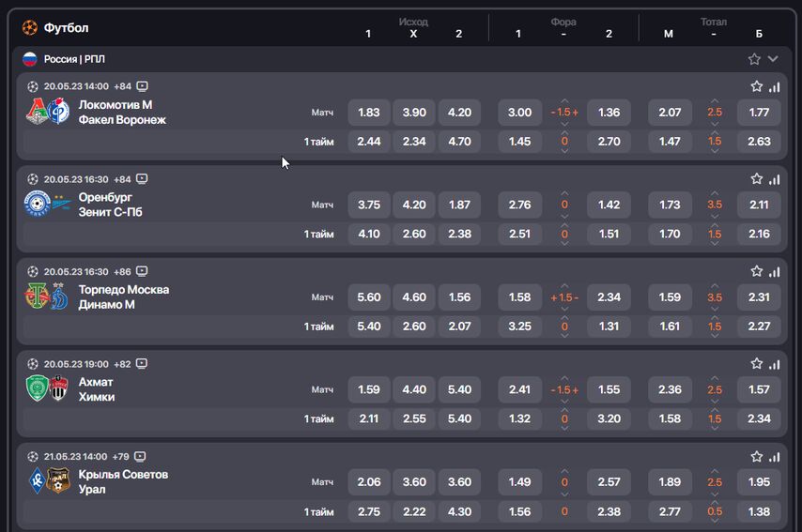The width and height of the screenshot is (802, 532).
Task: Raise handicap line for Торпедо Москва match row
Action: pos(564,285)
